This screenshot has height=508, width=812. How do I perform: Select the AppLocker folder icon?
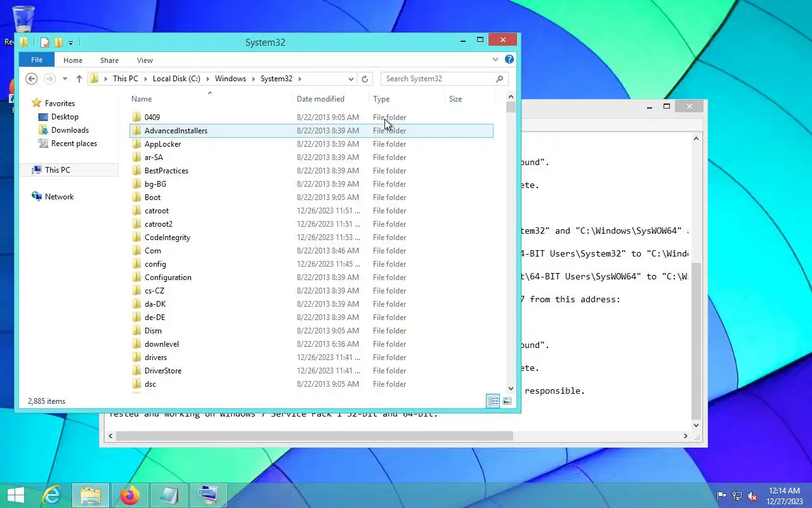[136, 144]
